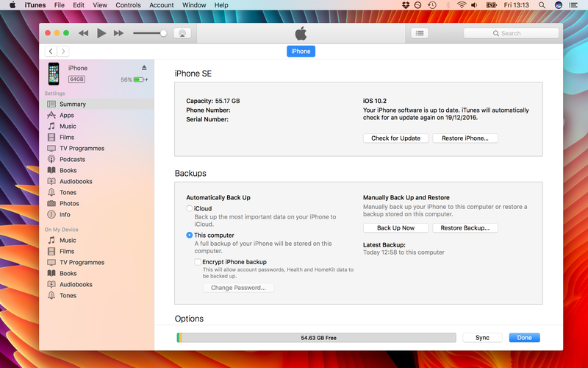Screen dimensions: 588x368
Task: Click the Change Password... button
Action: coord(238,288)
